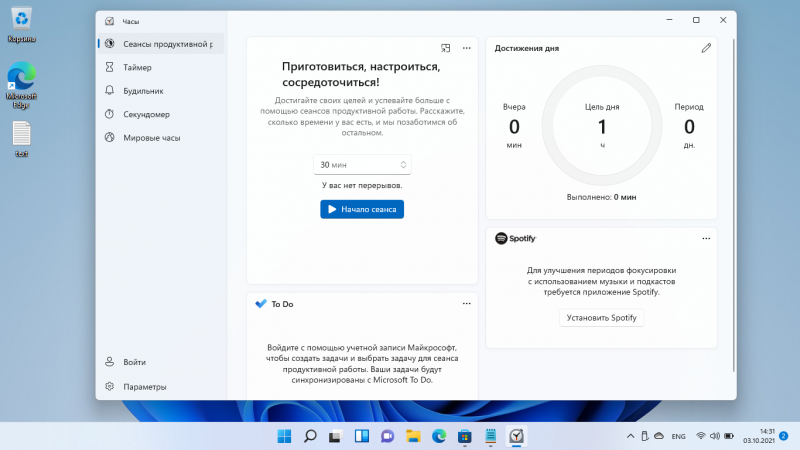800x450 pixels.
Task: Click the Установить Spotify button
Action: click(x=601, y=318)
